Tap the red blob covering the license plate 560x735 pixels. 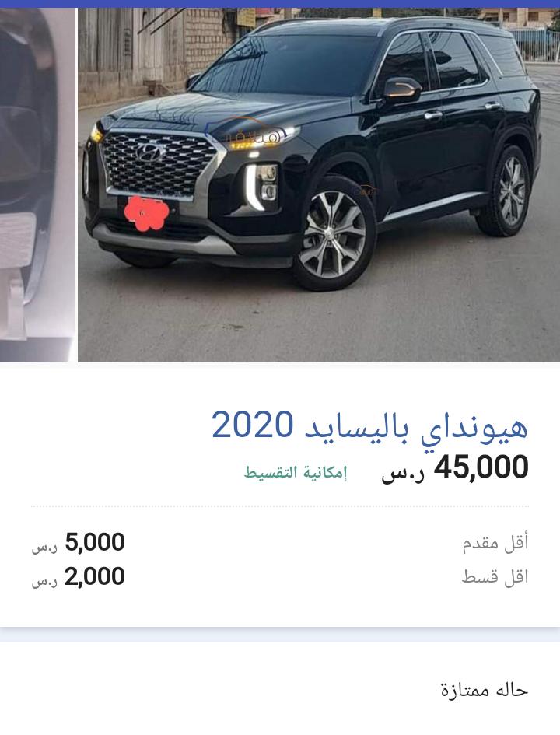pyautogui.click(x=146, y=213)
